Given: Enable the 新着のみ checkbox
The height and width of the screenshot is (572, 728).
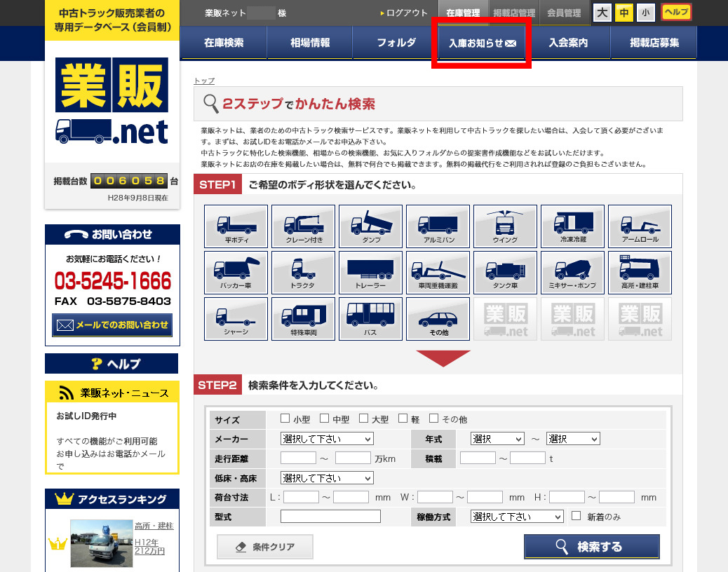Looking at the screenshot, I should coord(577,516).
